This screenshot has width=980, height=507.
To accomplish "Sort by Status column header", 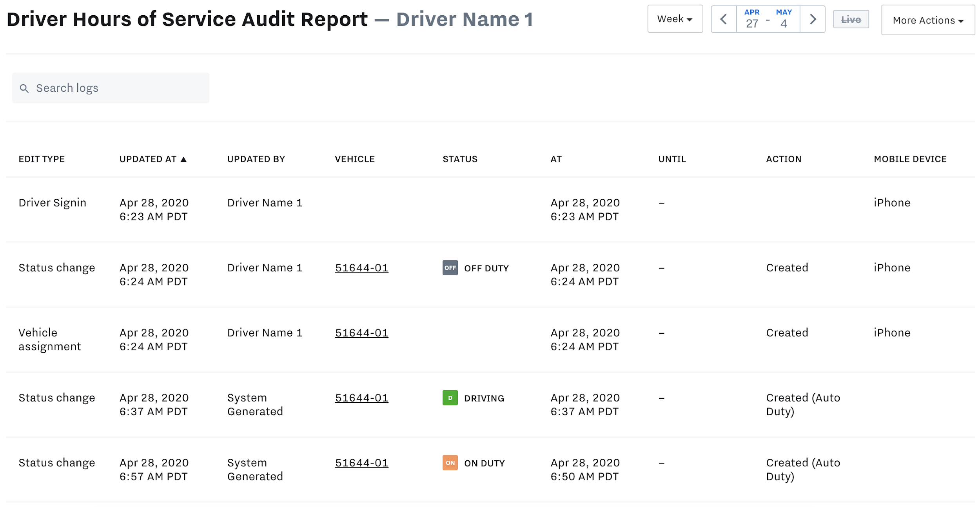I will 459,159.
